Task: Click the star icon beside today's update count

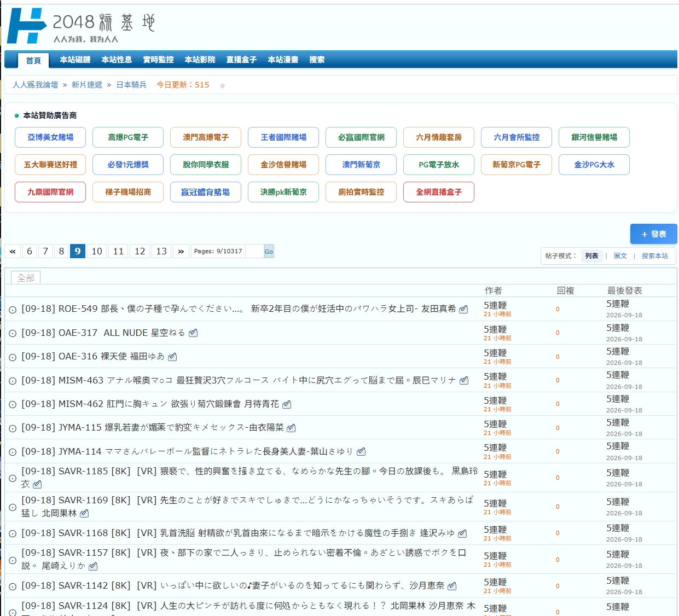Action: [x=223, y=85]
